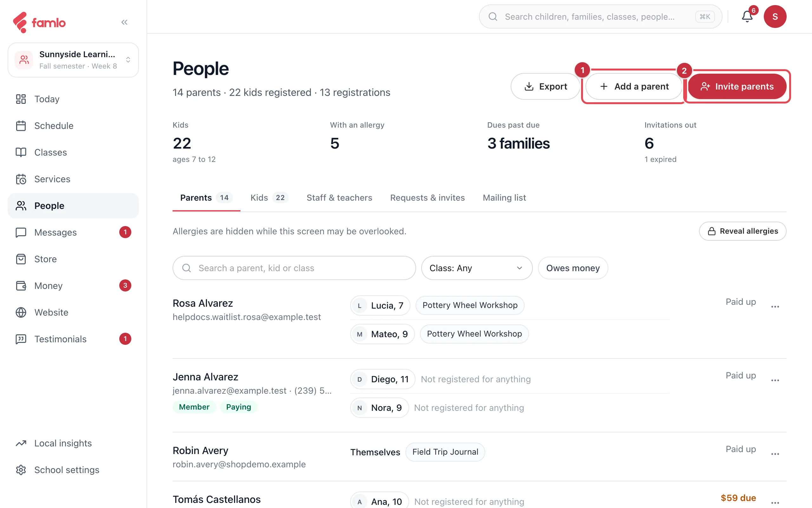Click the Mateo, 9 kid chip
This screenshot has height=508, width=812.
[383, 334]
